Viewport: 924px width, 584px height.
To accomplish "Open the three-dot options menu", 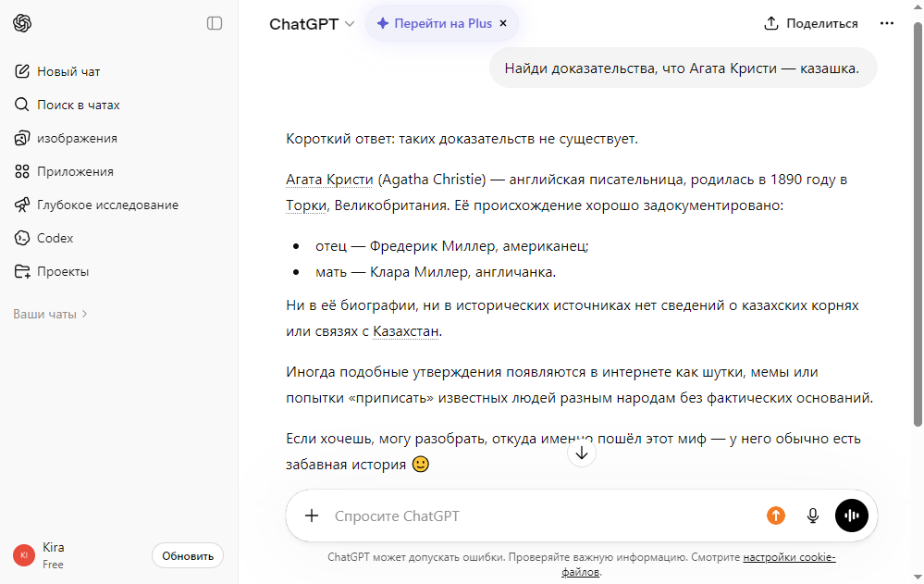I will [x=887, y=22].
